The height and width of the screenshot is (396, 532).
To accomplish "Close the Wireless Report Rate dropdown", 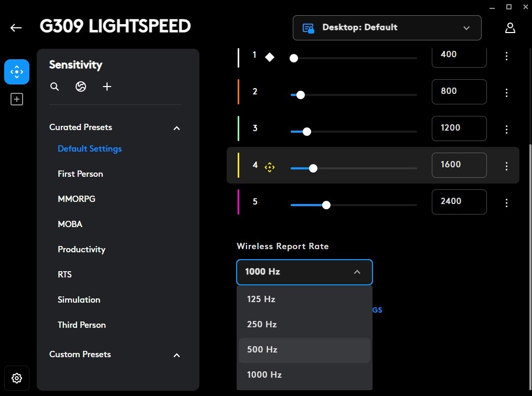I will [304, 272].
